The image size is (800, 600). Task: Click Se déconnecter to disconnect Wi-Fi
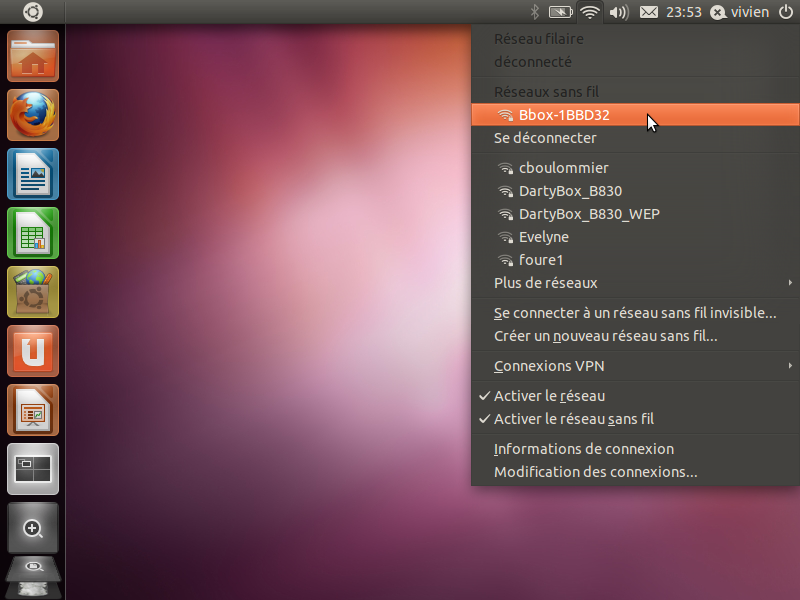click(635, 138)
